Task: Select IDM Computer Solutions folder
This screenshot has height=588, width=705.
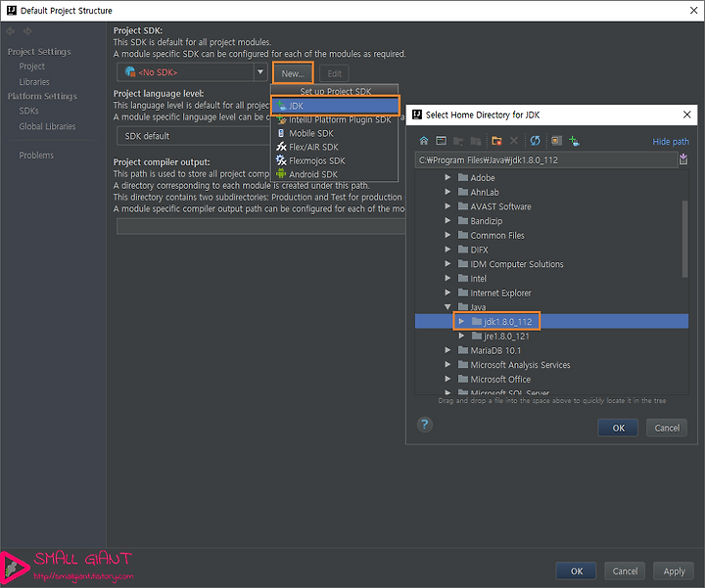Action: (517, 264)
